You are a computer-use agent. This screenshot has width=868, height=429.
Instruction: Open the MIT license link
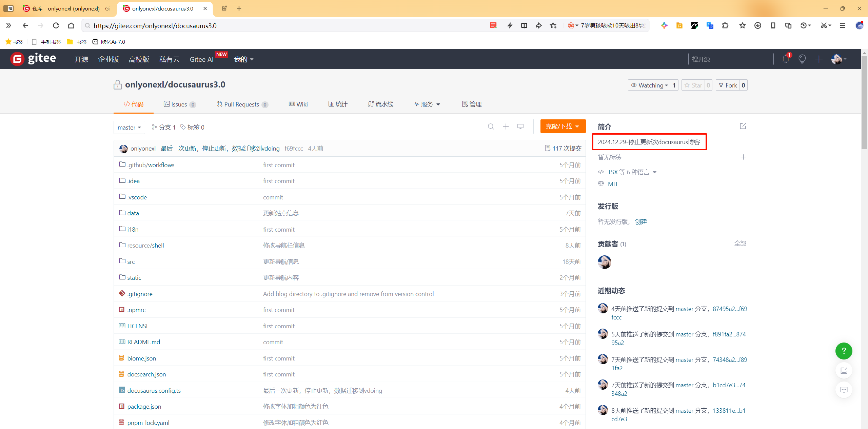tap(613, 184)
